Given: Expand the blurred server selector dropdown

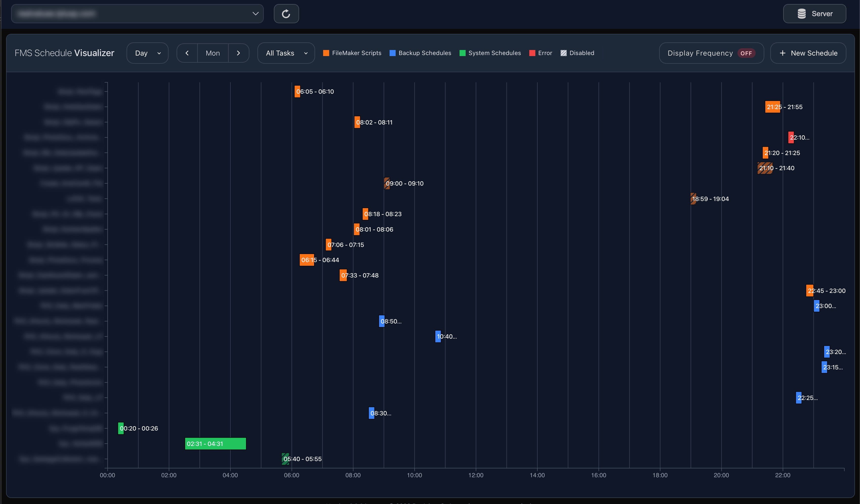Looking at the screenshot, I should click(x=137, y=14).
